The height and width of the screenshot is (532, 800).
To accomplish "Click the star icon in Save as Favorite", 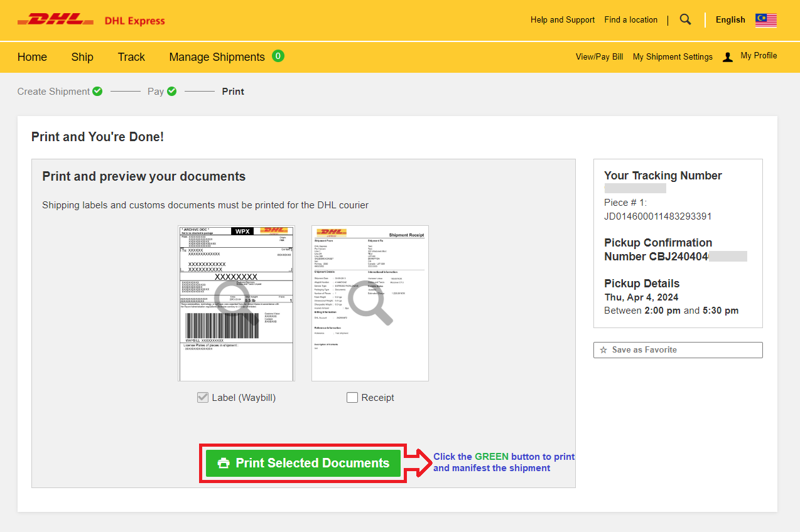I will point(603,350).
